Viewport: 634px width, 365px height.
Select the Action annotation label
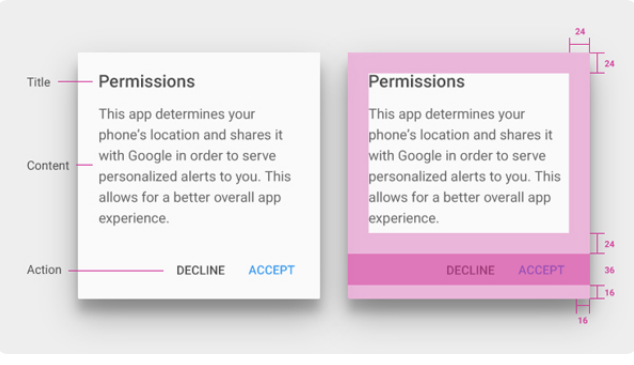pyautogui.click(x=44, y=270)
